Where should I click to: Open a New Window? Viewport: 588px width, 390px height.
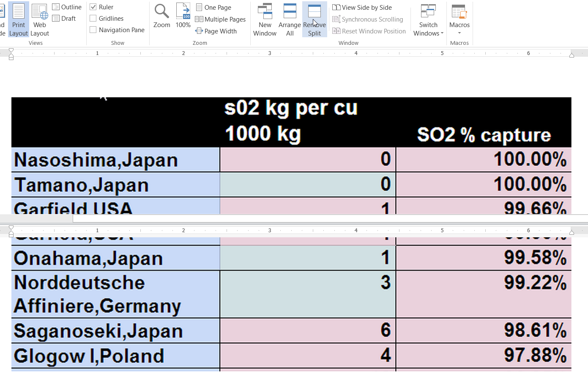pos(265,19)
